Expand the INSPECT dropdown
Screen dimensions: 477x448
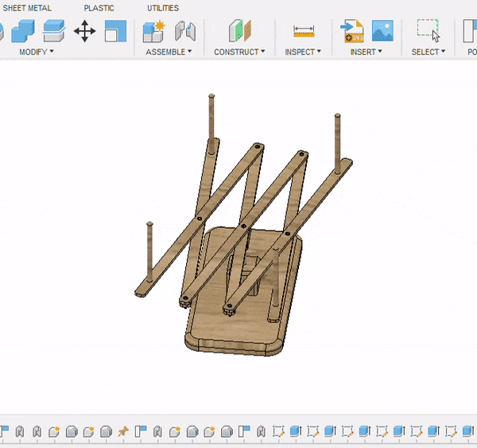(x=303, y=52)
